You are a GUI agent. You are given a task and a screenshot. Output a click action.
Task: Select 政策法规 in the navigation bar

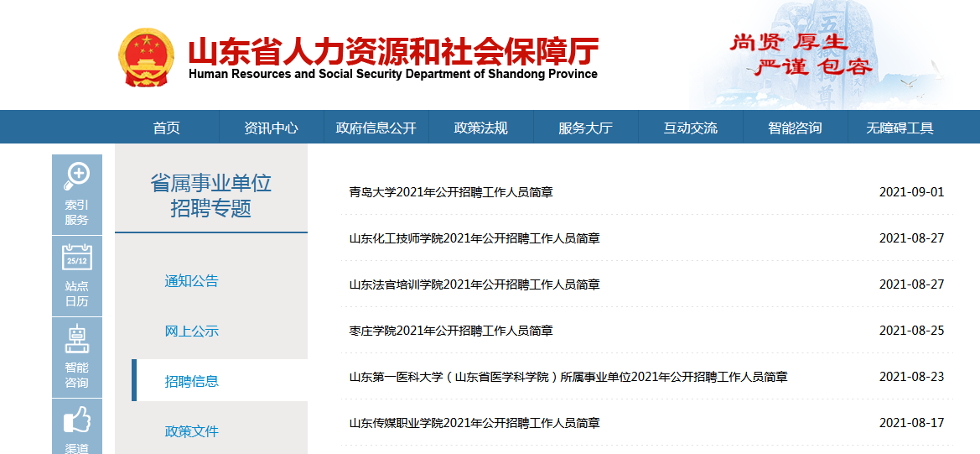[480, 128]
